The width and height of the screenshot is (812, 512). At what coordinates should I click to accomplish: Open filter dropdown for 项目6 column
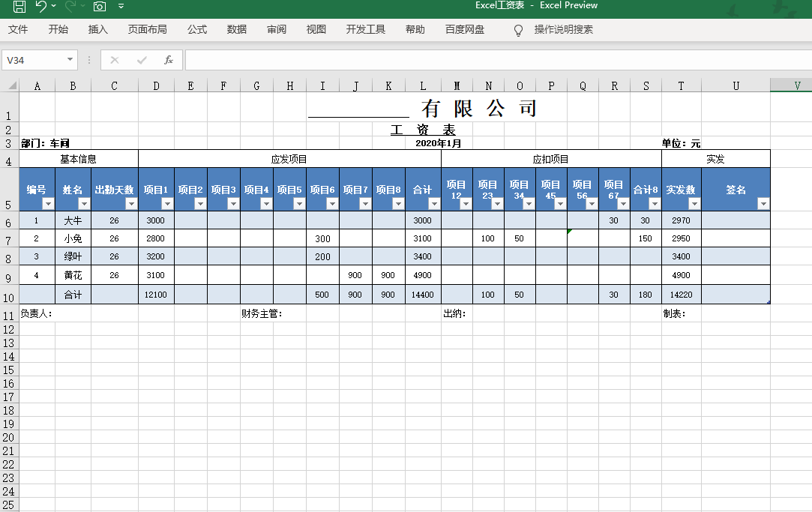(332, 204)
